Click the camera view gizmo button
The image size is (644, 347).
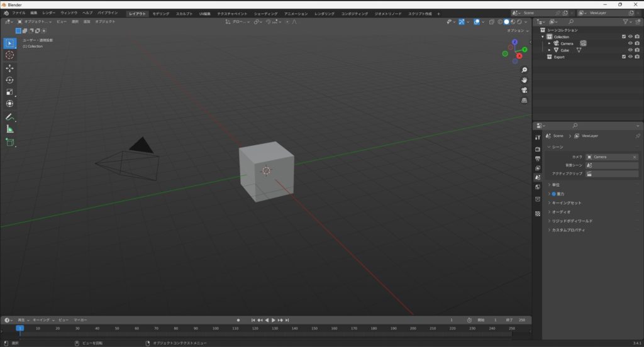pos(524,90)
